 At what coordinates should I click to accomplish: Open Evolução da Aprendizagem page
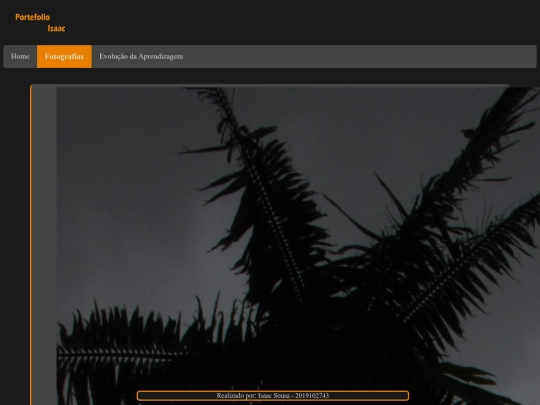point(141,56)
